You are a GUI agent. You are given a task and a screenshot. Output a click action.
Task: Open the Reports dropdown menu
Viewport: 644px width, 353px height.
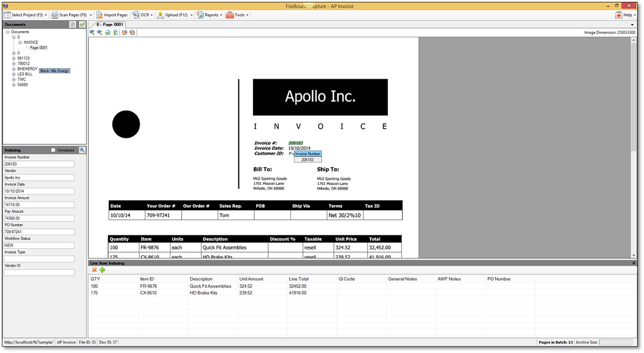210,15
